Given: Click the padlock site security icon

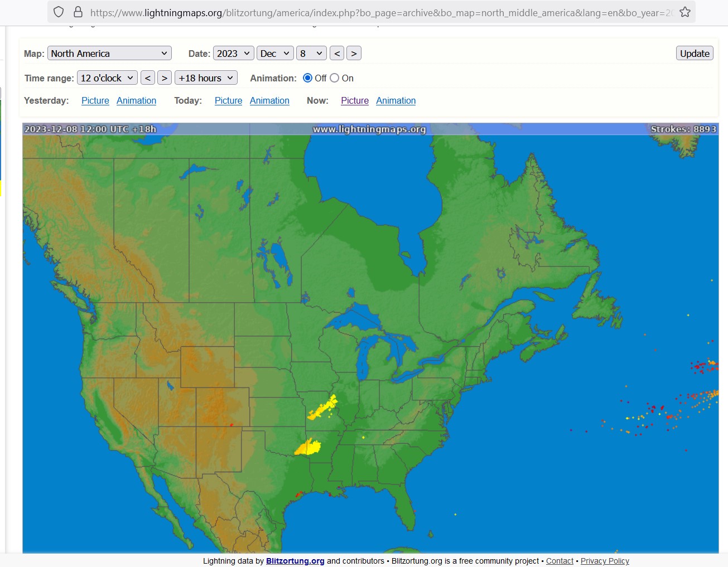Looking at the screenshot, I should (78, 12).
